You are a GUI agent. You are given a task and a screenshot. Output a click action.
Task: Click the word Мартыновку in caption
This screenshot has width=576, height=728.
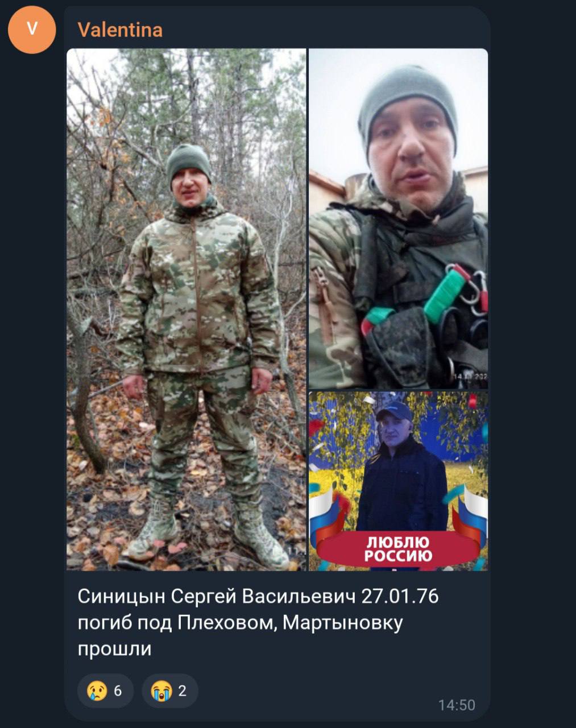pos(343,623)
